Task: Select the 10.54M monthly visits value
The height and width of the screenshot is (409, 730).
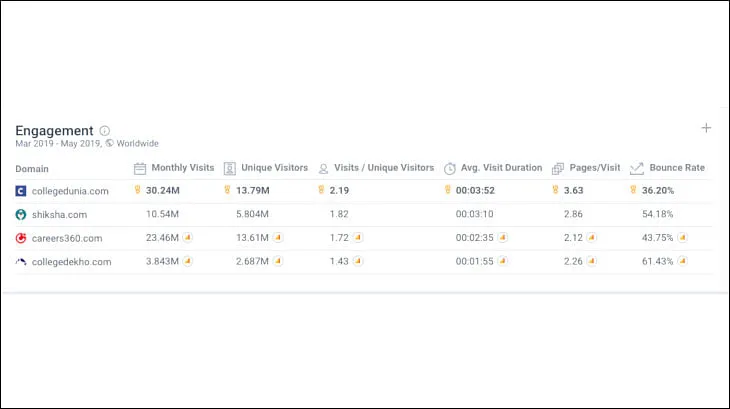Action: click(162, 214)
